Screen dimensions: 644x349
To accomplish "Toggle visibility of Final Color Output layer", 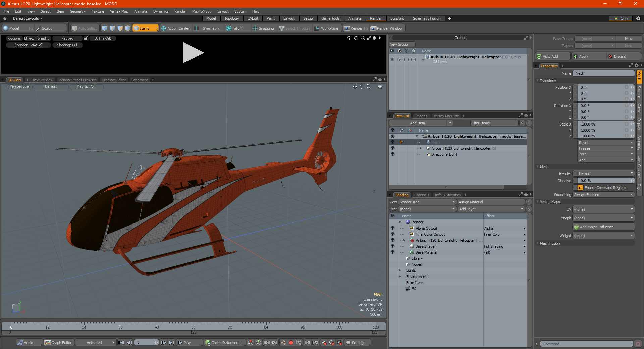I will (392, 234).
